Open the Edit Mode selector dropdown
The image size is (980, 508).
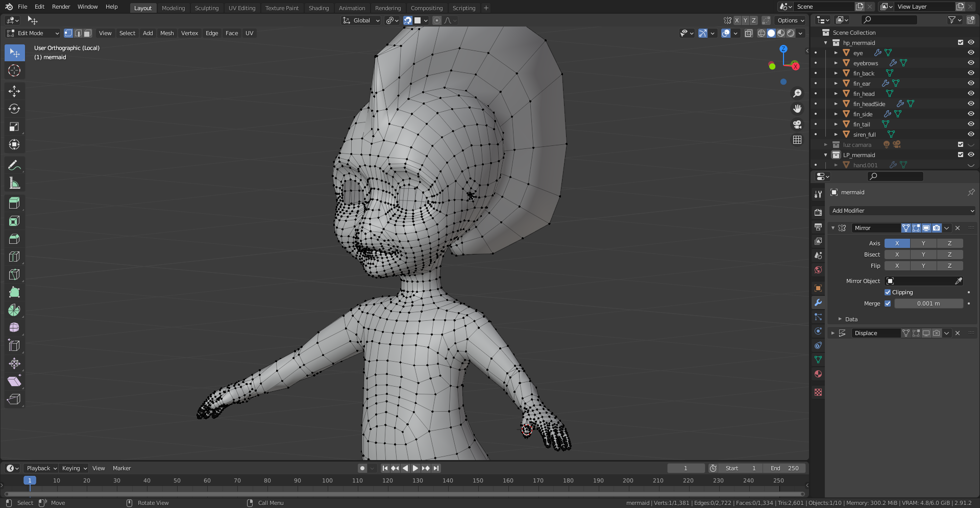point(33,33)
